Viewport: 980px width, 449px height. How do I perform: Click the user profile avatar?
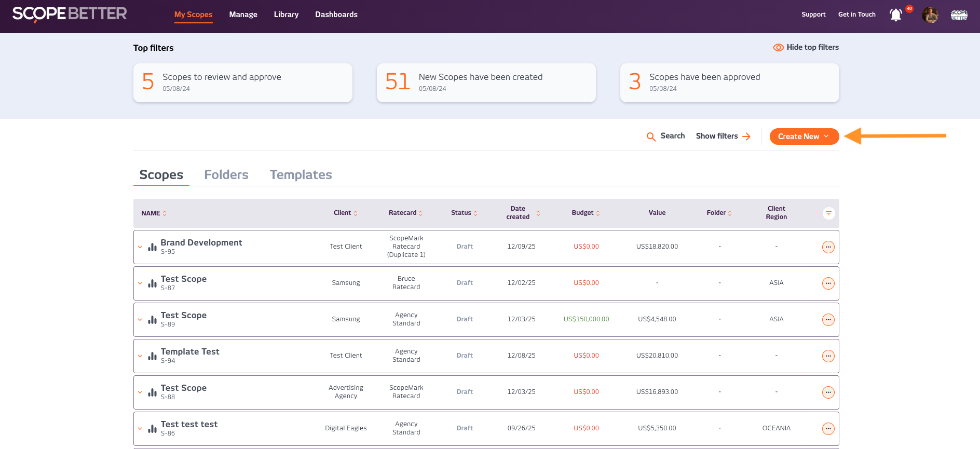click(930, 15)
